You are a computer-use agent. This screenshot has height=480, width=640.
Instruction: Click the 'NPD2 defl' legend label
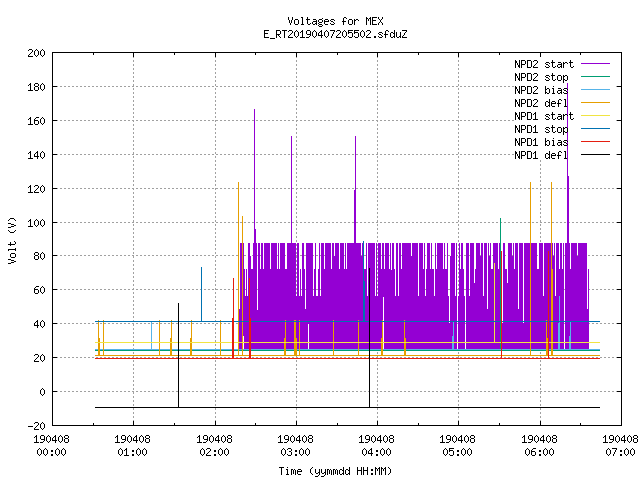[x=541, y=103]
